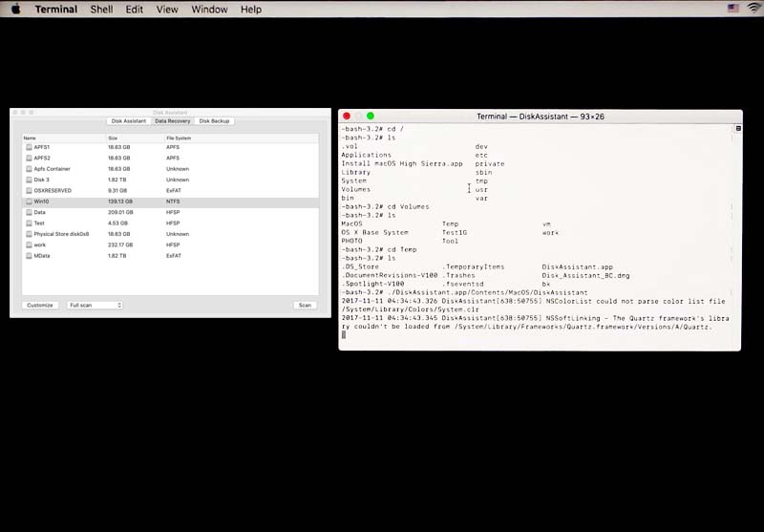This screenshot has height=532, width=764.
Task: Click the drive icon next to Data
Action: tap(29, 212)
